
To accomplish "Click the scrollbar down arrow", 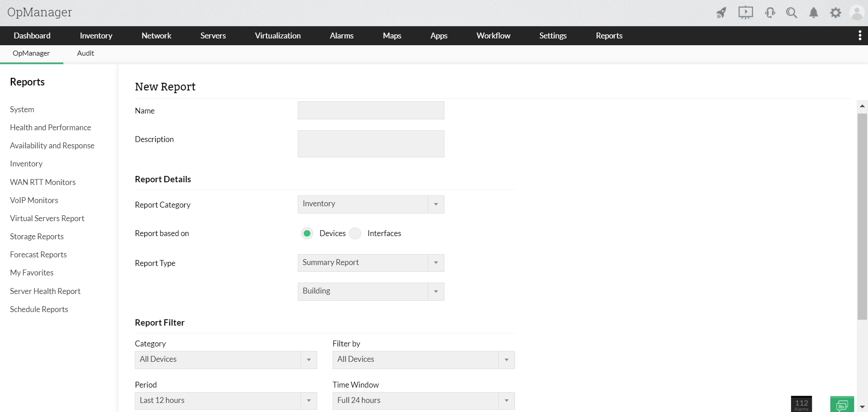I will pos(862,407).
